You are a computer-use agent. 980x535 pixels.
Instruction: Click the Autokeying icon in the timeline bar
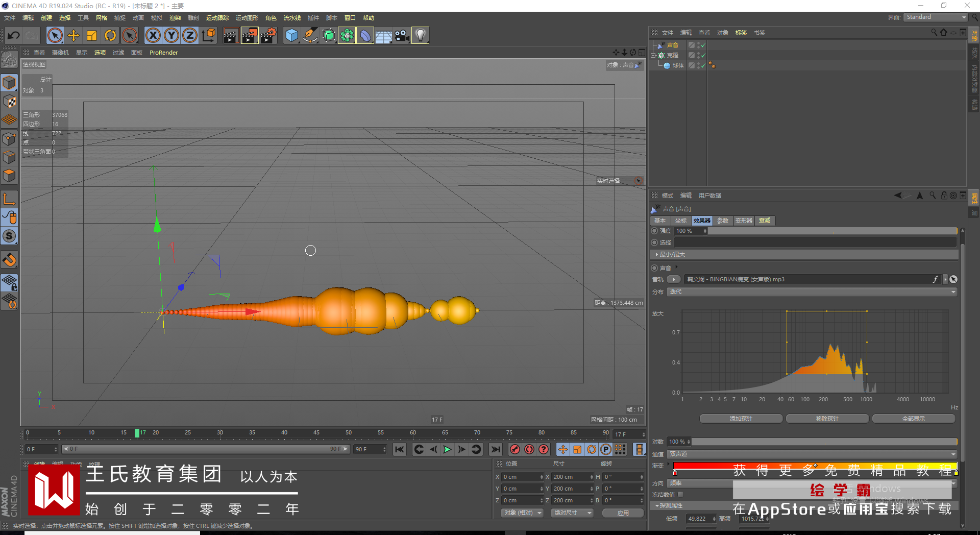(x=529, y=449)
